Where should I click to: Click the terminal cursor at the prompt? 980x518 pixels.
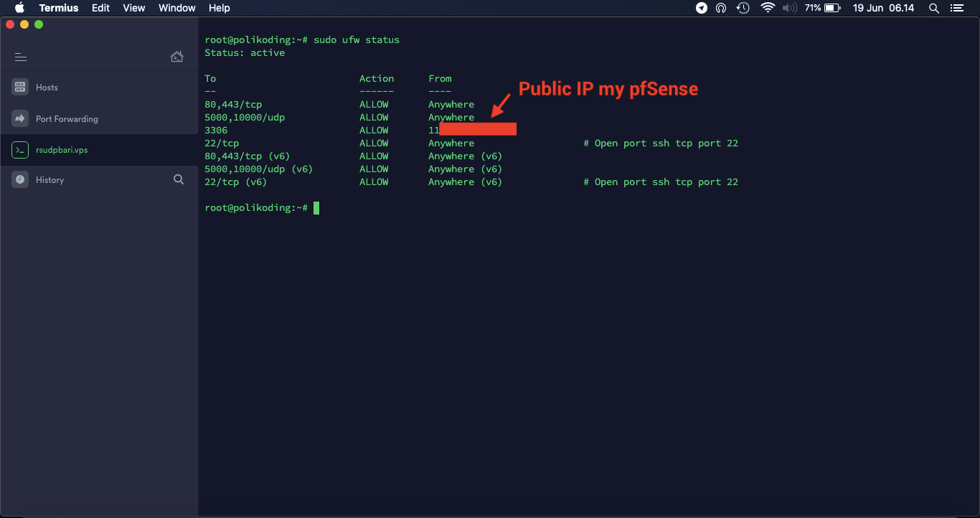[316, 208]
